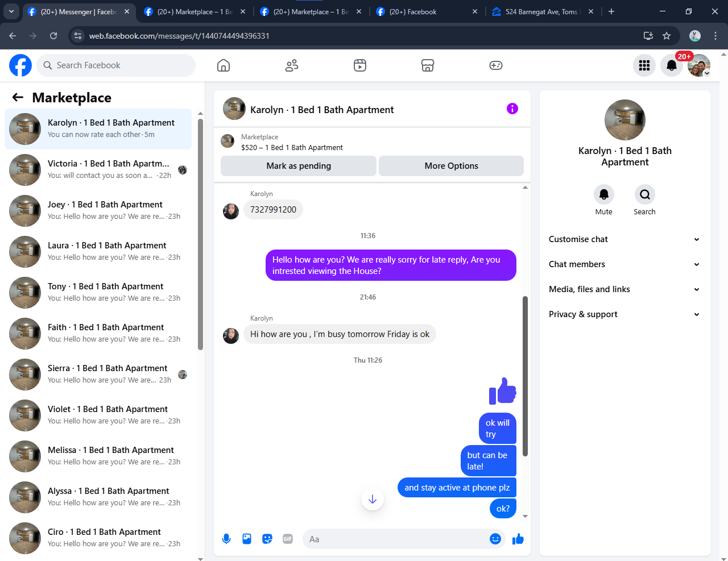
Task: Open the account profile picture menu
Action: point(699,65)
